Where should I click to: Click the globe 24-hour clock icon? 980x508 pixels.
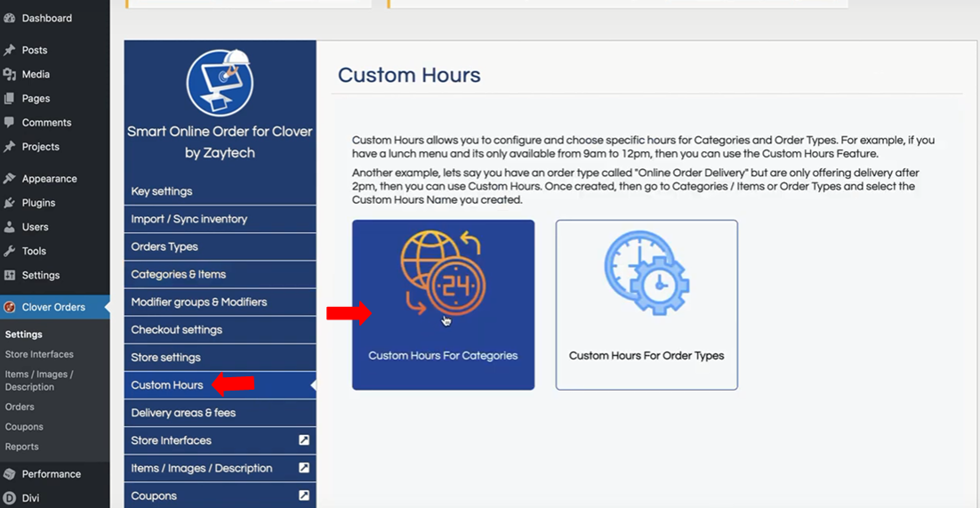(443, 273)
